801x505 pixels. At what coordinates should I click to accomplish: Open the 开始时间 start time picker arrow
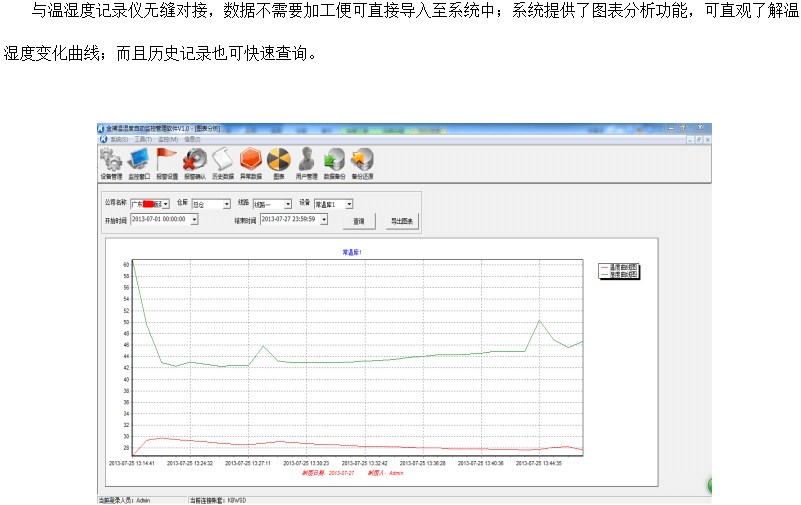click(195, 220)
